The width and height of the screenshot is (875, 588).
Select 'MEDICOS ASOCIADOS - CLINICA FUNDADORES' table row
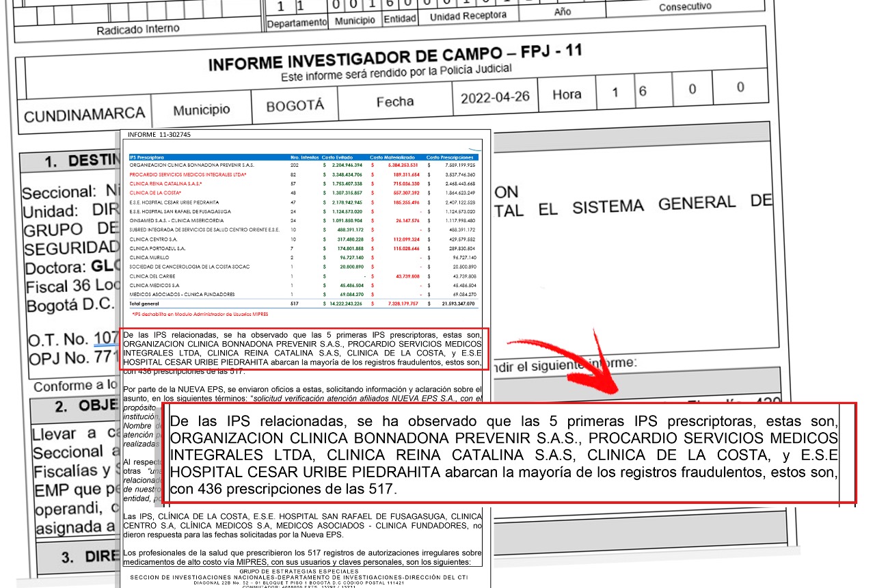[302, 295]
